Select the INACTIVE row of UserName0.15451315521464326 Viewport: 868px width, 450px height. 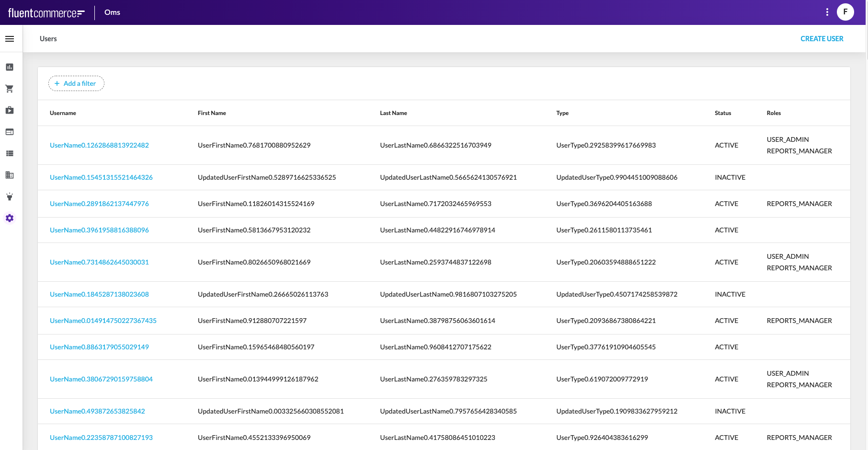tap(730, 177)
